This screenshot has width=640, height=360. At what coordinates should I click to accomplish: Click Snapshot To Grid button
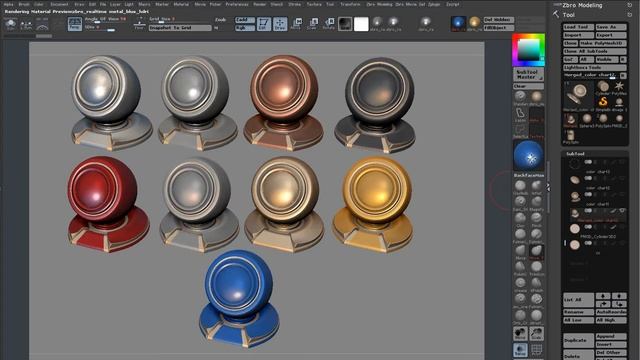(180, 28)
